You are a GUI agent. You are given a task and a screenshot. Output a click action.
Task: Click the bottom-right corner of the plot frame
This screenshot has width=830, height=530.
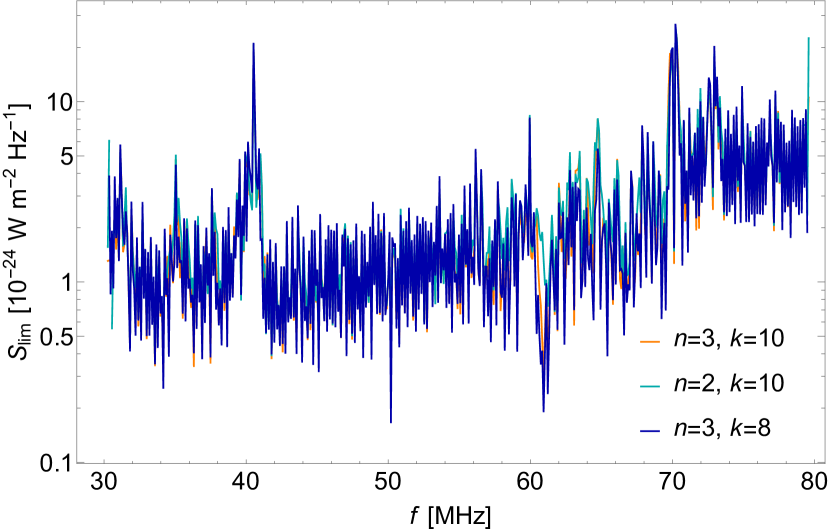(x=826, y=462)
